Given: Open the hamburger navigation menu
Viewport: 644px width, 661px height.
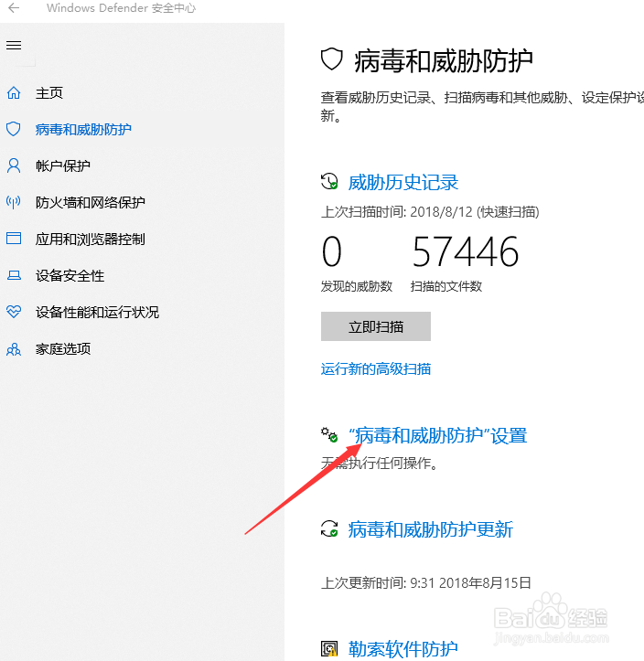Looking at the screenshot, I should 14,45.
